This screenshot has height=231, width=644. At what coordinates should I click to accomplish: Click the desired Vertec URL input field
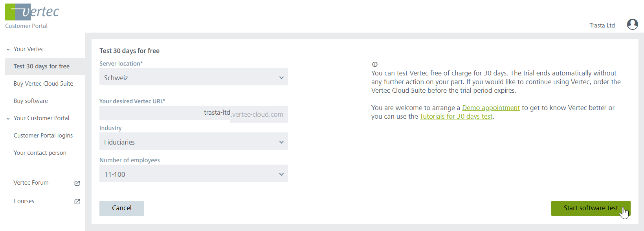pyautogui.click(x=165, y=113)
